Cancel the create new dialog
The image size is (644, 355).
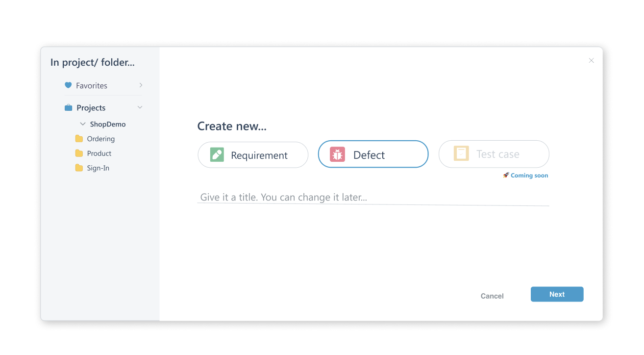(492, 296)
